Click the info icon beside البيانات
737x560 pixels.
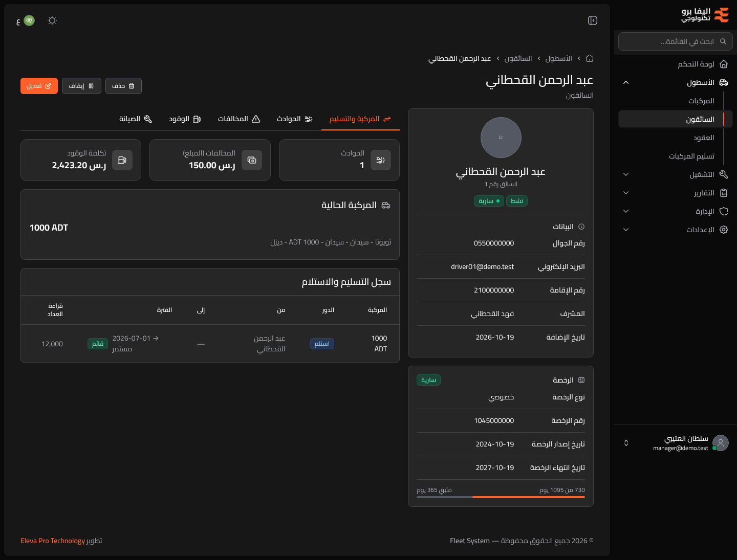click(x=581, y=227)
